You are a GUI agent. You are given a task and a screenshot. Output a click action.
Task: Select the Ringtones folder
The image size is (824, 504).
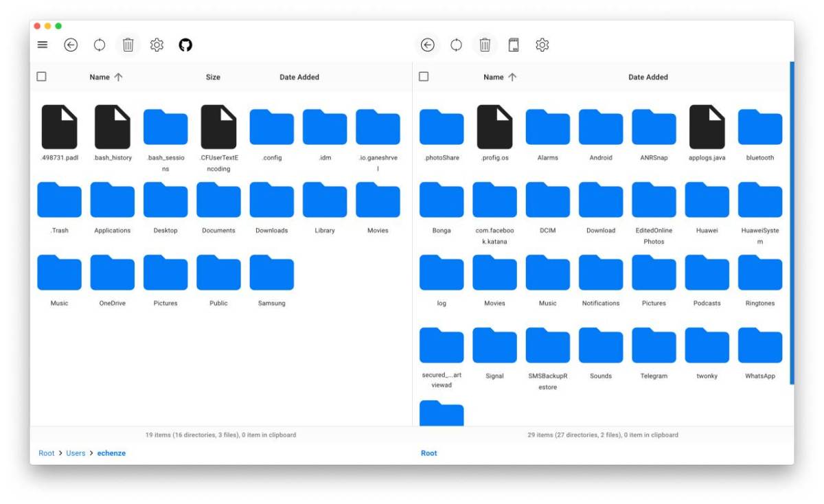(760, 279)
